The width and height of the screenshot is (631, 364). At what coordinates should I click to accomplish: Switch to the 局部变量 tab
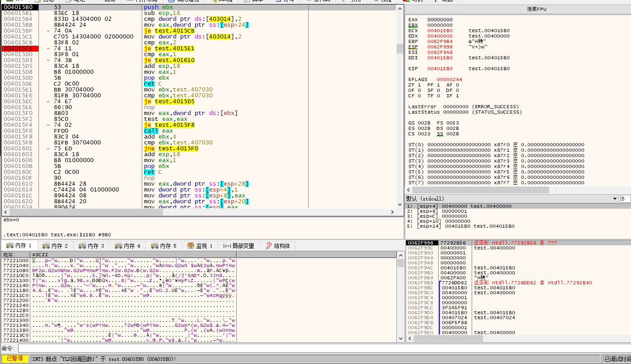[239, 245]
